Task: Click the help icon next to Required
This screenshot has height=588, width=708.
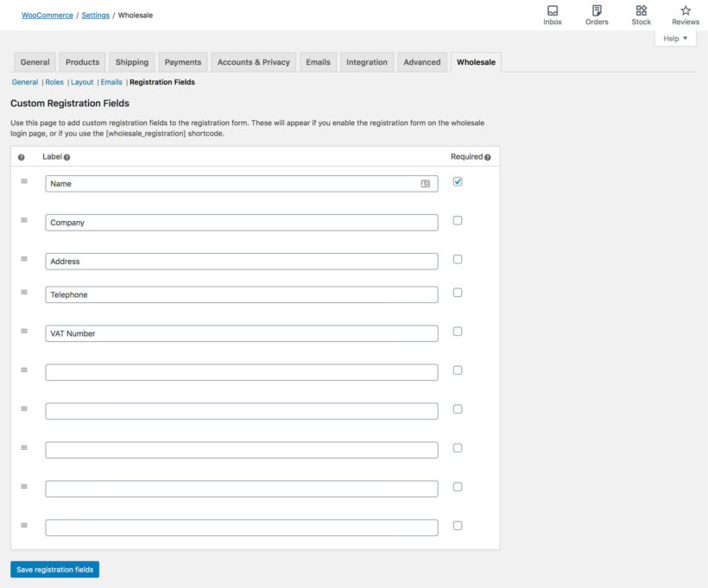Action: coord(485,156)
